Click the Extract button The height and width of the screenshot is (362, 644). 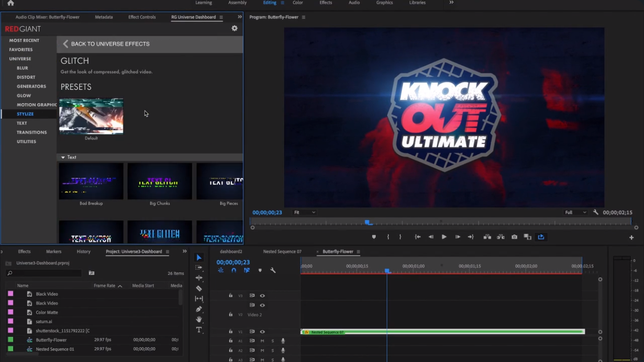[501, 237]
